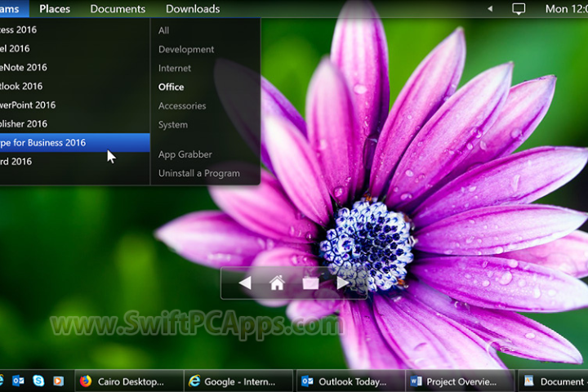Image resolution: width=588 pixels, height=392 pixels.
Task: Switch to Outlook Today taskbar window
Action: pyautogui.click(x=350, y=381)
